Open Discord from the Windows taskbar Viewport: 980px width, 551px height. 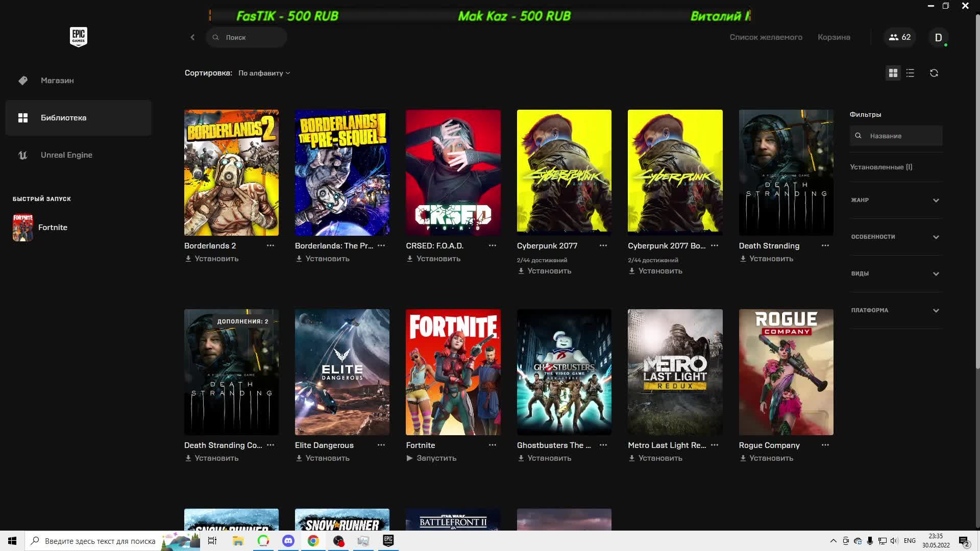(x=288, y=541)
